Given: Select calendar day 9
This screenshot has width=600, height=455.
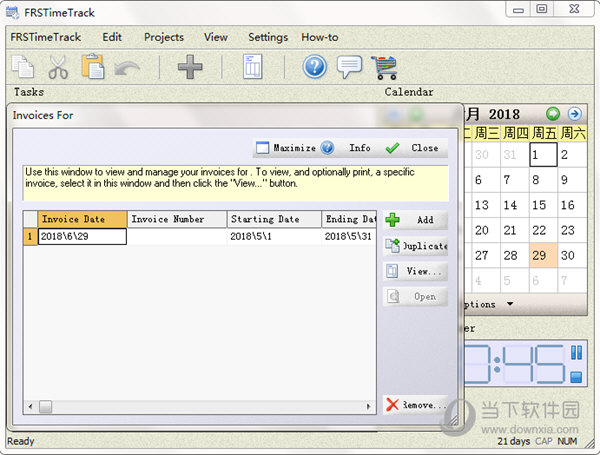Looking at the screenshot, I should pos(572,180).
